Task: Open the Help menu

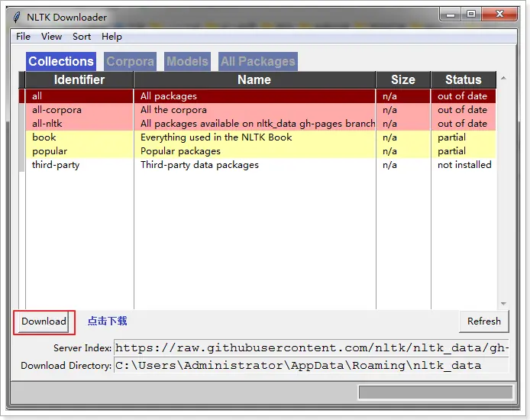Action: point(112,36)
